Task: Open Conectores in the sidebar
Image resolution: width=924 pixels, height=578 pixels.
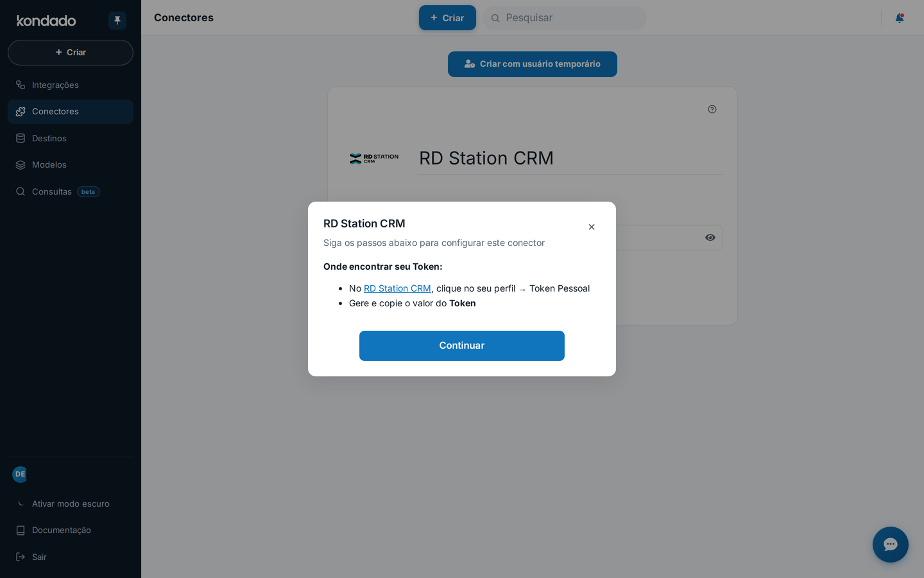Action: [x=71, y=112]
